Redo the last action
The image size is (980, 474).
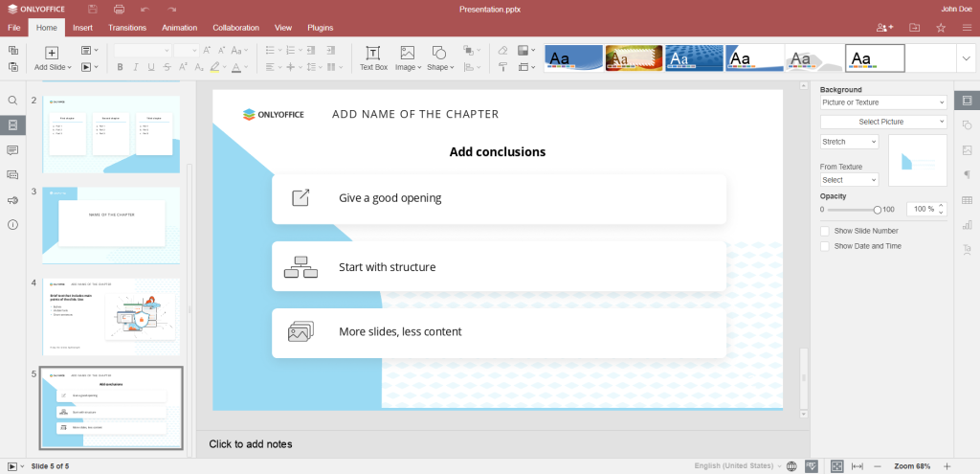[172, 10]
